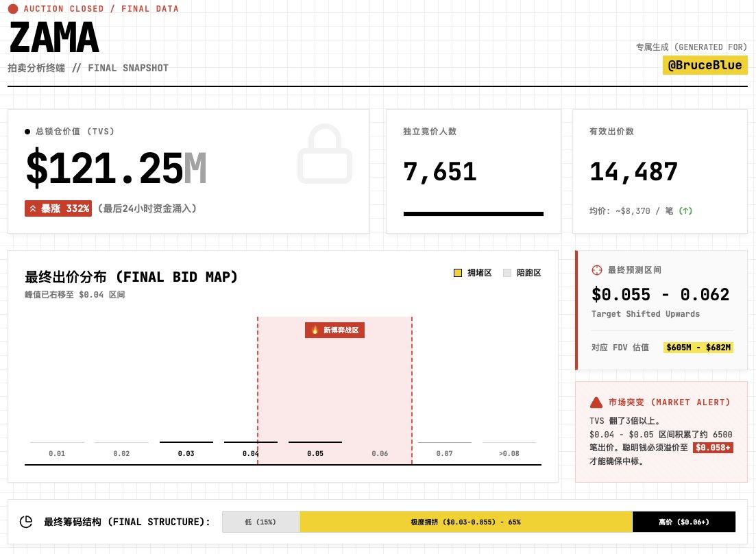Click the (最后24小时资金涌入) note
Viewport: 756px width, 554px height.
click(147, 208)
